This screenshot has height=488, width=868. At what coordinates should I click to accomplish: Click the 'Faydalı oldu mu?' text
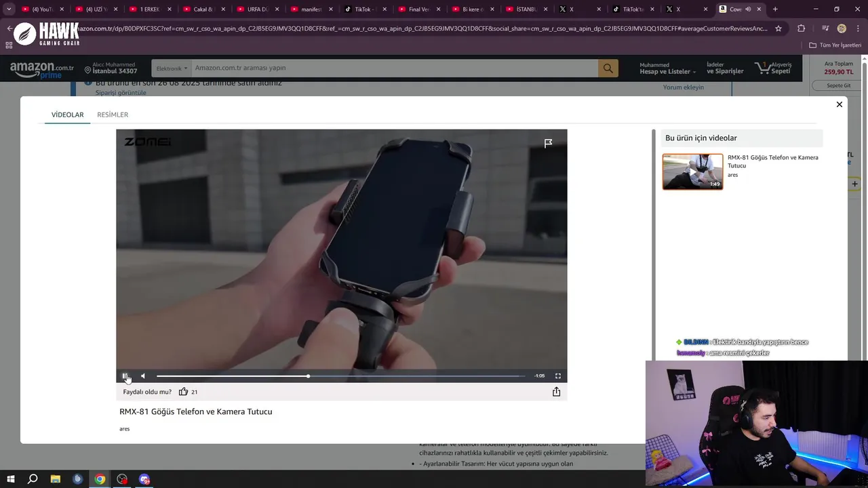tap(147, 392)
